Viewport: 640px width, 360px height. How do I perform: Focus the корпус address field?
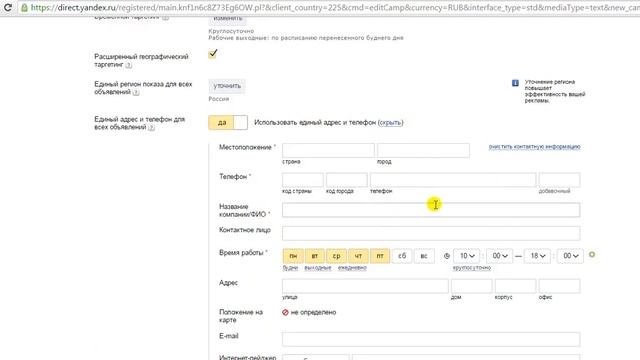pos(515,286)
